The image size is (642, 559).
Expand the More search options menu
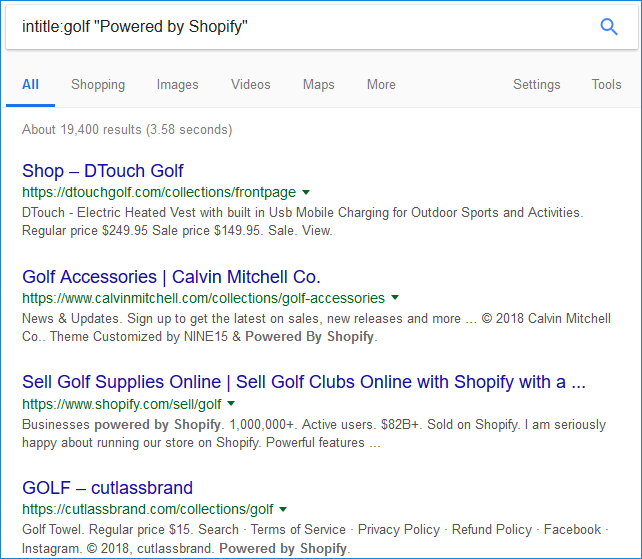tap(381, 85)
